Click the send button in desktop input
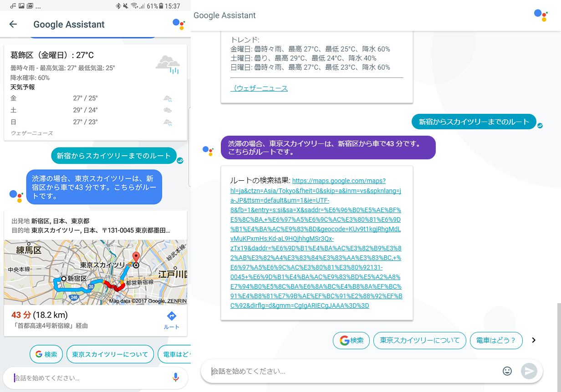Screen dimensions: 561x392 (529, 371)
